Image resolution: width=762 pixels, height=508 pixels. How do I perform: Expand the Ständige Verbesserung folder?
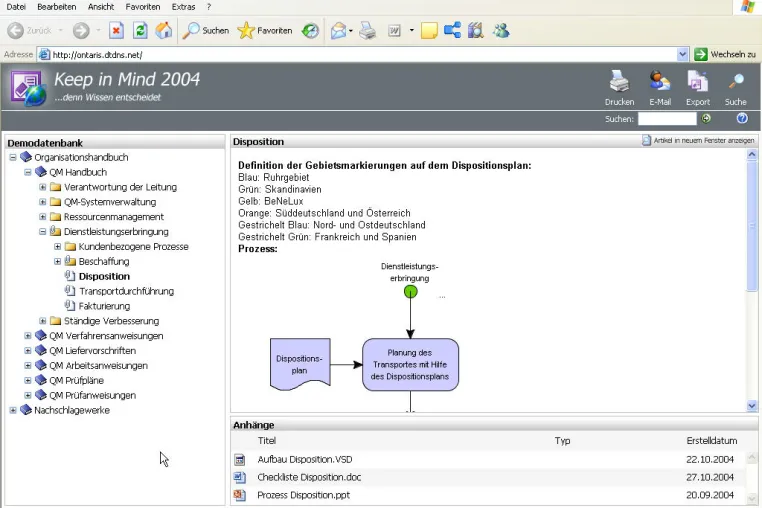tap(43, 321)
